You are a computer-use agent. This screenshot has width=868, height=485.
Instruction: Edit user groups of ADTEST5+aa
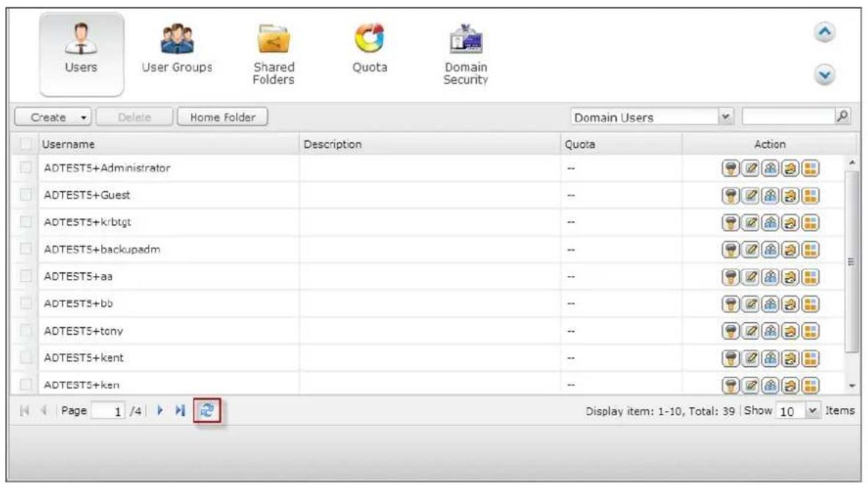pos(770,276)
